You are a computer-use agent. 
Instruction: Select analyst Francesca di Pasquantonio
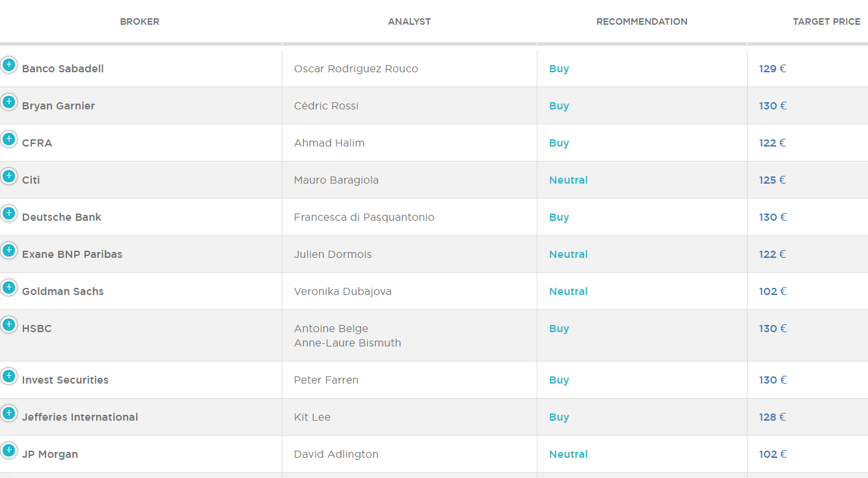(364, 218)
